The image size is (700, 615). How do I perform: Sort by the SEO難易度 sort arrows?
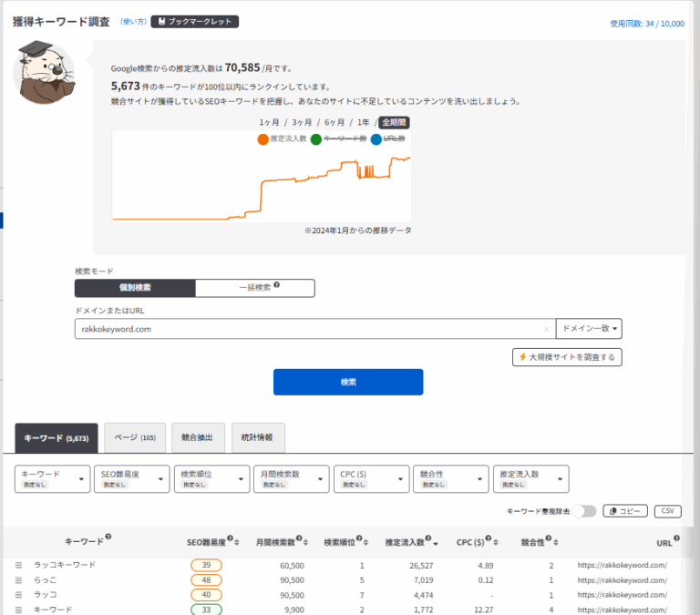click(x=237, y=543)
